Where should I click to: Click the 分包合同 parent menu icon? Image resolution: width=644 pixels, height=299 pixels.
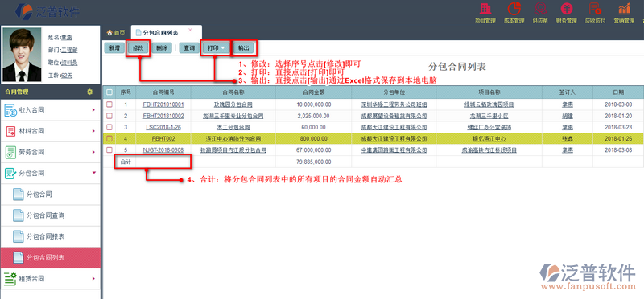pos(10,174)
